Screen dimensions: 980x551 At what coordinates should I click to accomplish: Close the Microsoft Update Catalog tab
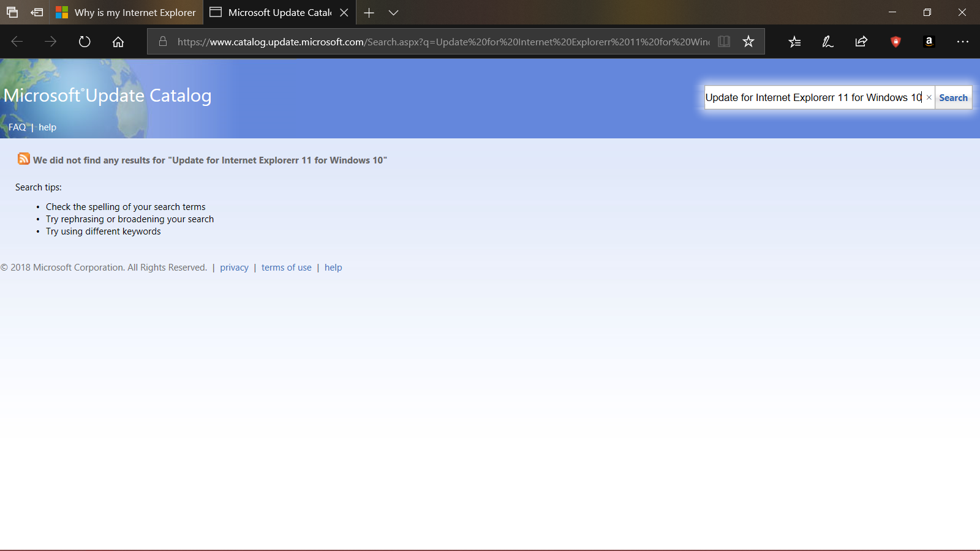[344, 12]
